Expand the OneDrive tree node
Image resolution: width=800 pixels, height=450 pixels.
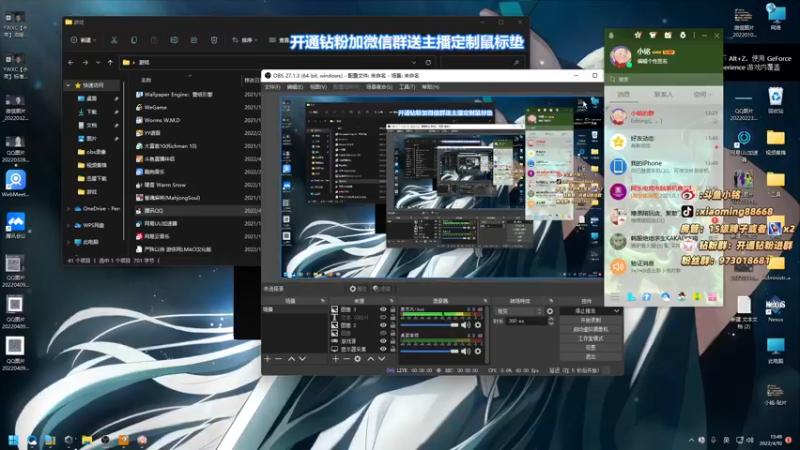pos(68,209)
